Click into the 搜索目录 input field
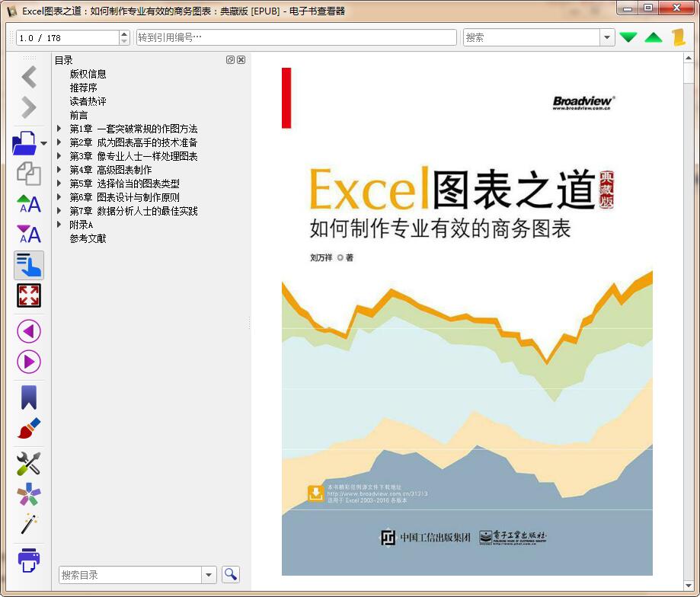Image resolution: width=700 pixels, height=597 pixels. [130, 575]
